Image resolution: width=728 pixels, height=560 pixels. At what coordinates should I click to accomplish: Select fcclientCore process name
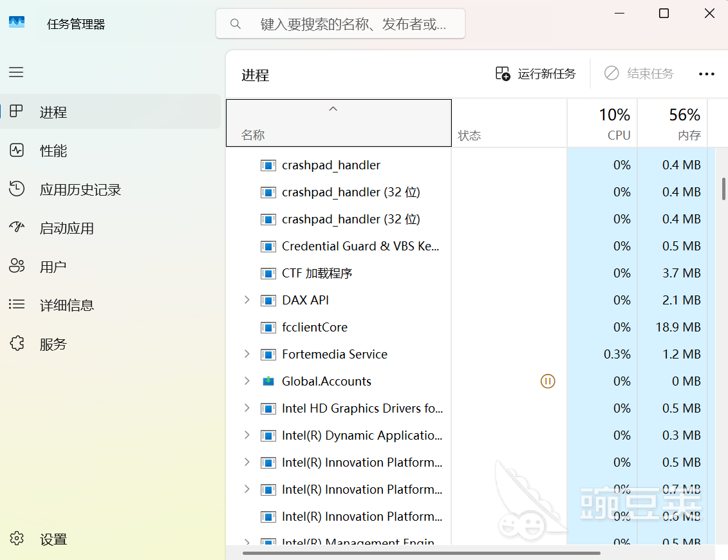point(314,327)
